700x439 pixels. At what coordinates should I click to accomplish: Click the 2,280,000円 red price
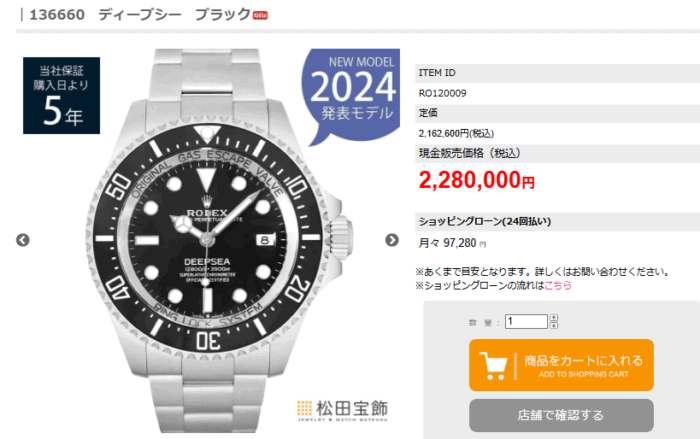tap(476, 180)
